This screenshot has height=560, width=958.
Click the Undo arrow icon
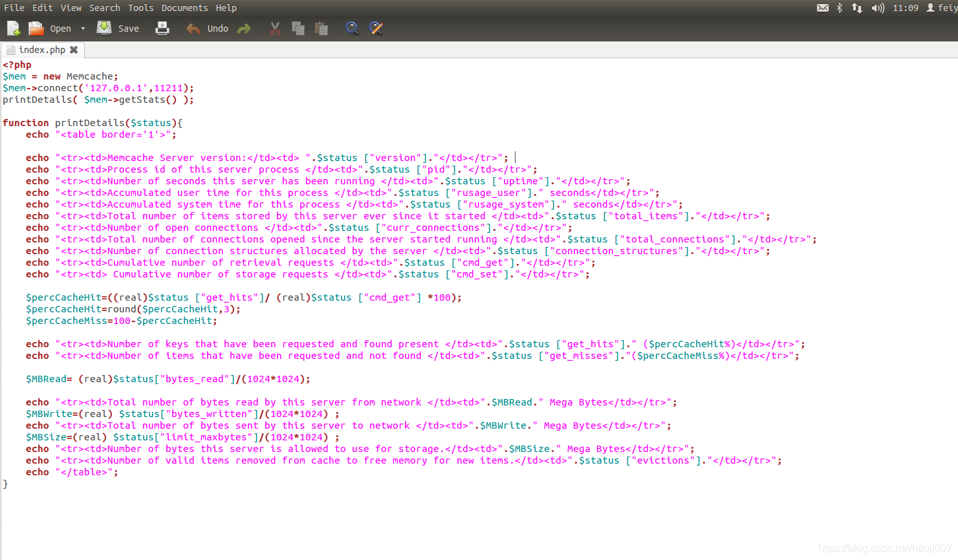[193, 28]
